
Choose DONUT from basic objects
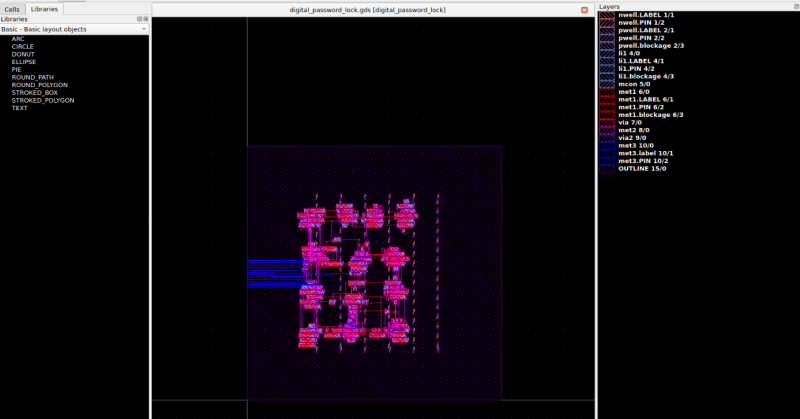click(23, 54)
